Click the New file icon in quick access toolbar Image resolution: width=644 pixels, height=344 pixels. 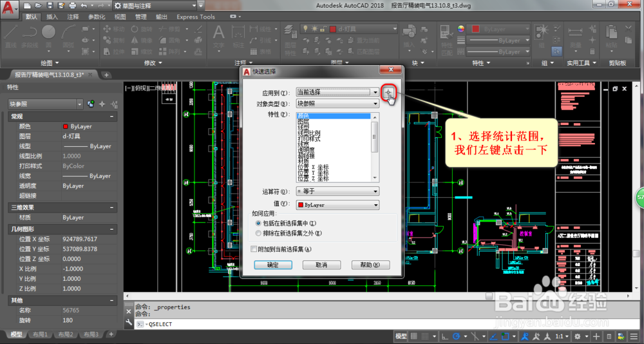(x=26, y=6)
